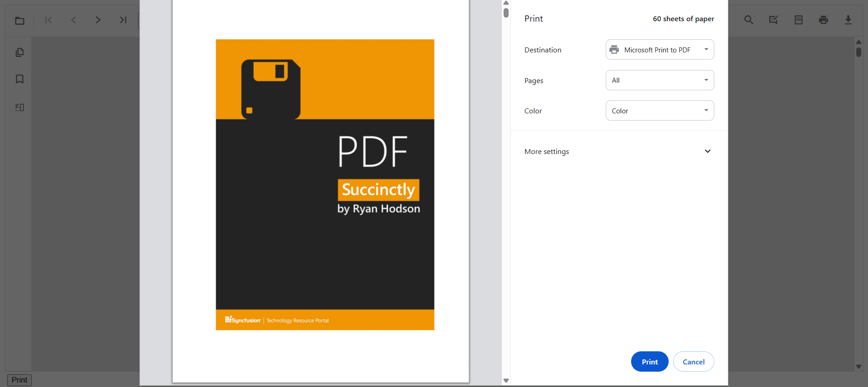Click the 'Color' setting label
This screenshot has width=868, height=387.
coord(533,111)
